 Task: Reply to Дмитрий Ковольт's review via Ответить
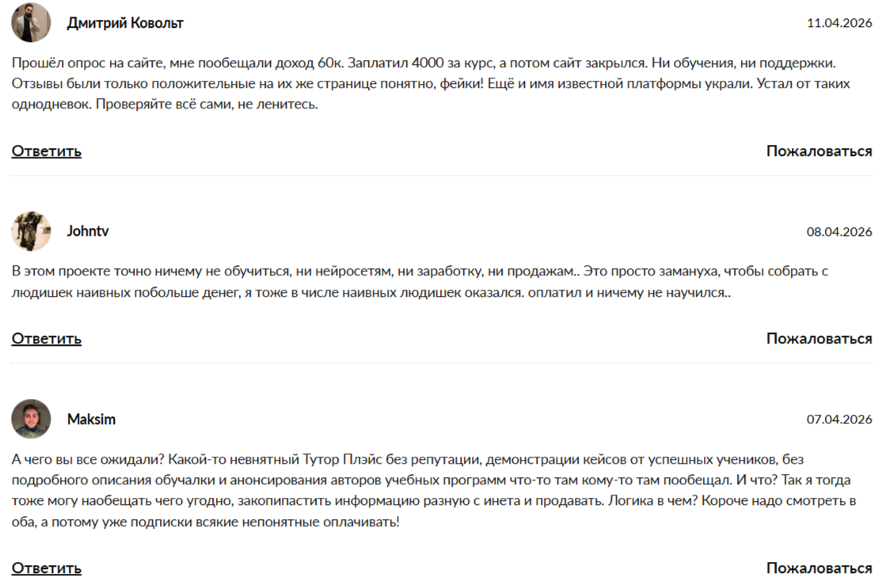46,150
